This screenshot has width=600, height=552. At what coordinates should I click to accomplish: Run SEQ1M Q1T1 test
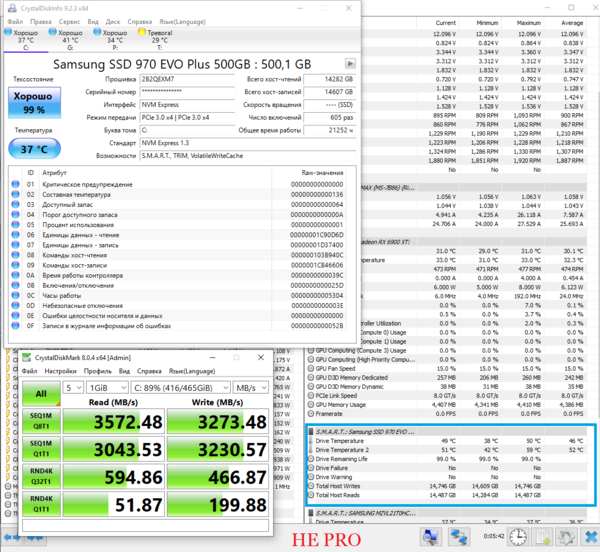coord(41,449)
